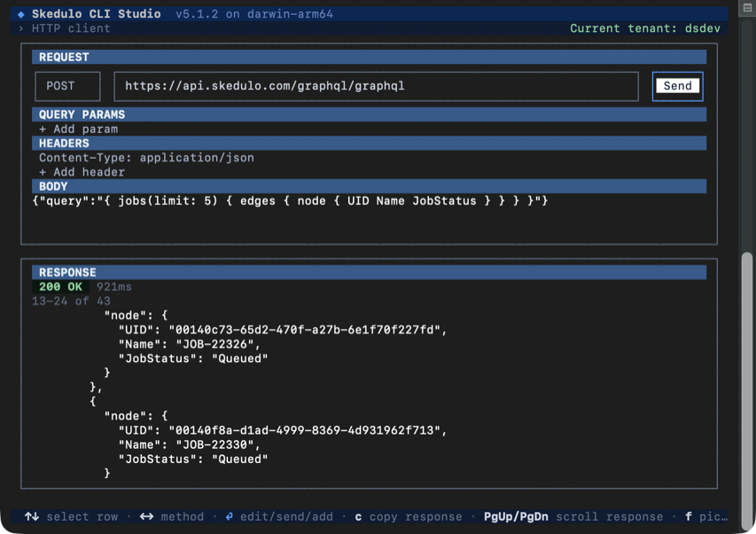Click the UID value starting 00140c73
The image size is (756, 534).
304,329
